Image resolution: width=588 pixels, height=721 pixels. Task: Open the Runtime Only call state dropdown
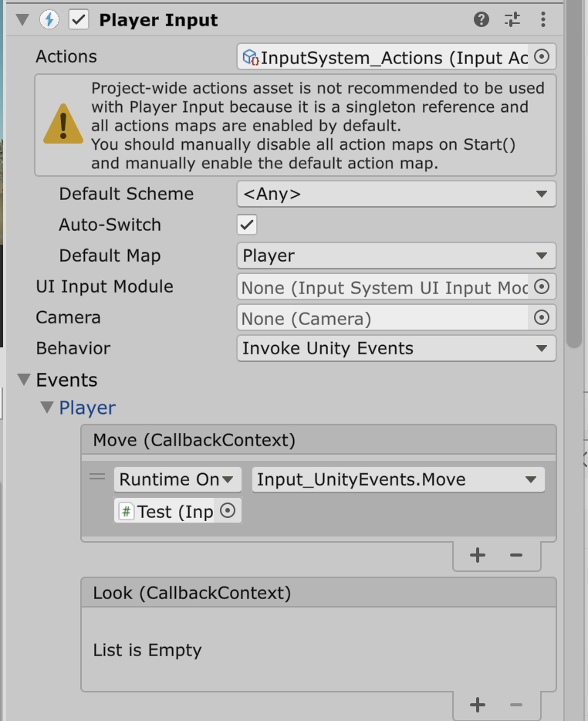click(x=177, y=479)
